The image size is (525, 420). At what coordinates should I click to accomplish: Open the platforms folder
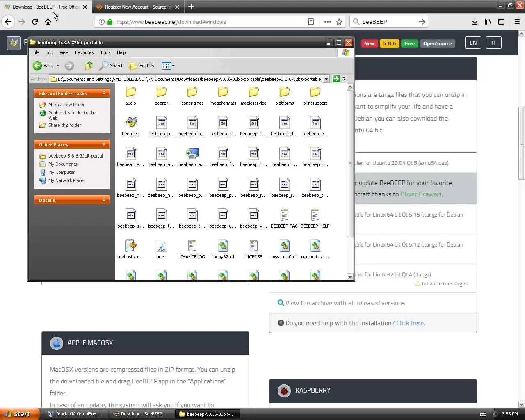click(284, 96)
